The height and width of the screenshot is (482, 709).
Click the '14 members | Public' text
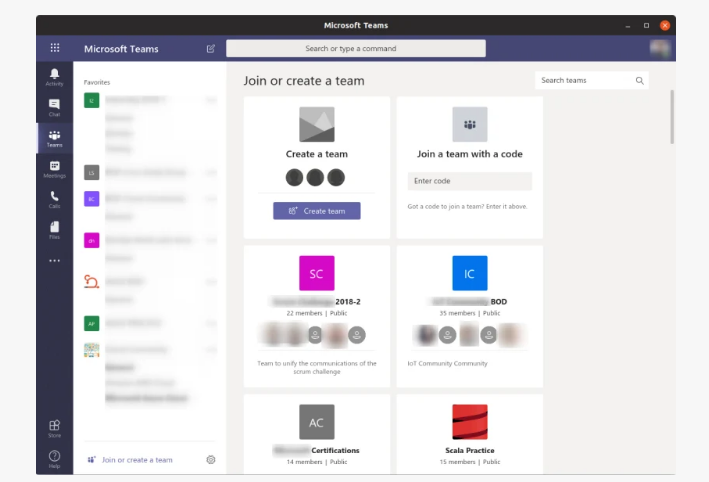pos(317,462)
